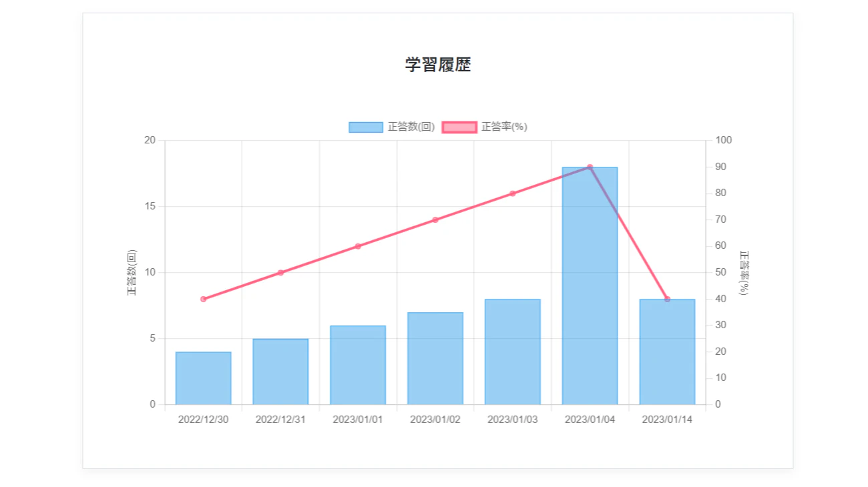Image resolution: width=868 pixels, height=487 pixels.
Task: Select the bar for 2023/01/01
Action: [358, 365]
